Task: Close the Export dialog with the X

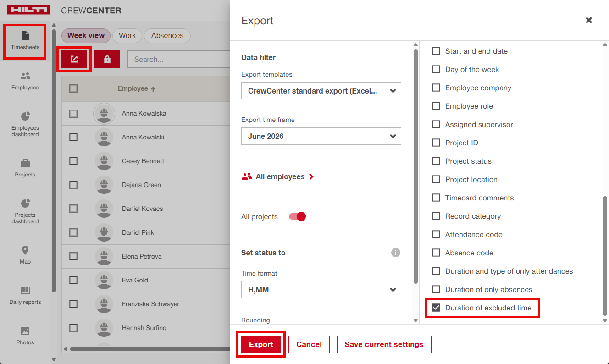Action: coord(589,20)
